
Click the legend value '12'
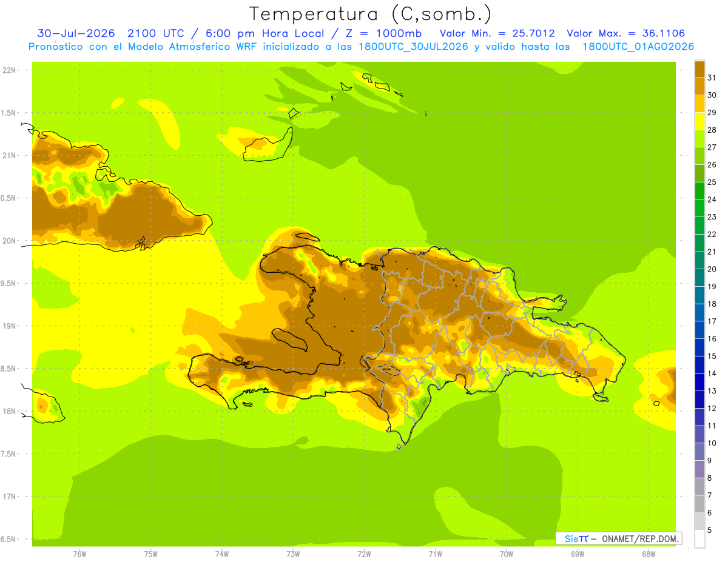point(712,408)
